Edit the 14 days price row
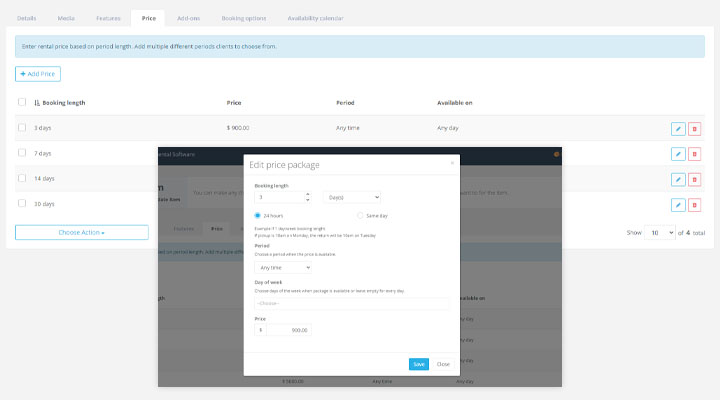Viewport: 720px width, 400px height. click(x=678, y=180)
